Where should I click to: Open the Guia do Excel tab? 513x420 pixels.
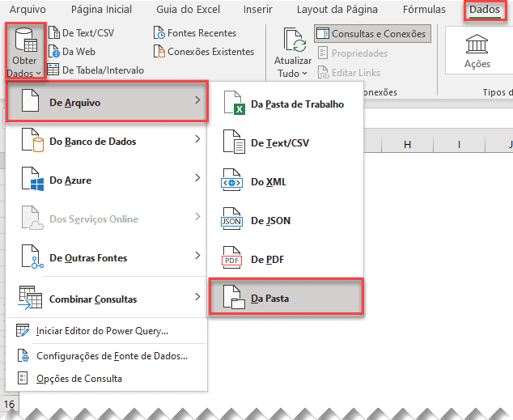click(x=188, y=10)
